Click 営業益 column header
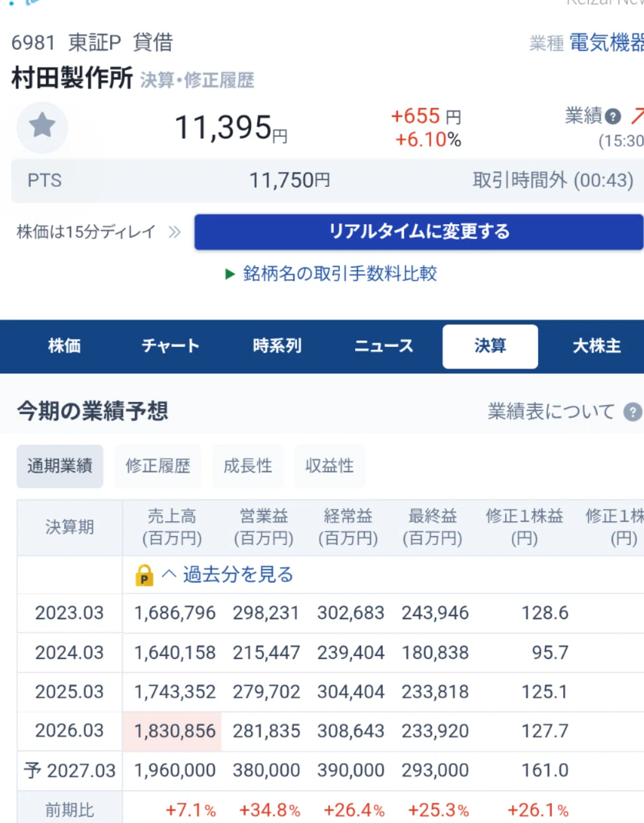644x823 pixels. [263, 527]
